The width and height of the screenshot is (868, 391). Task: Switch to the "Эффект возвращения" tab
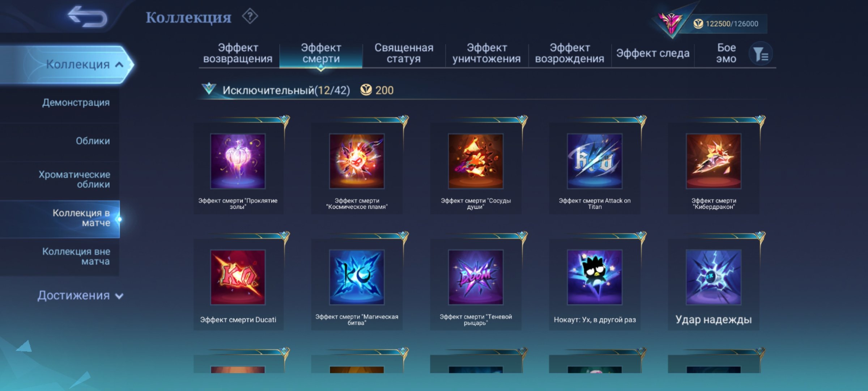coord(238,53)
